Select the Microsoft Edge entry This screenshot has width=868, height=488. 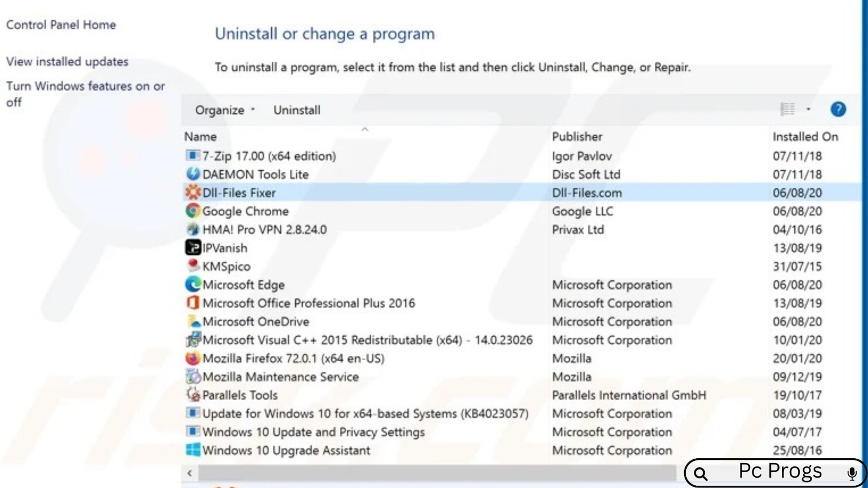(521, 285)
